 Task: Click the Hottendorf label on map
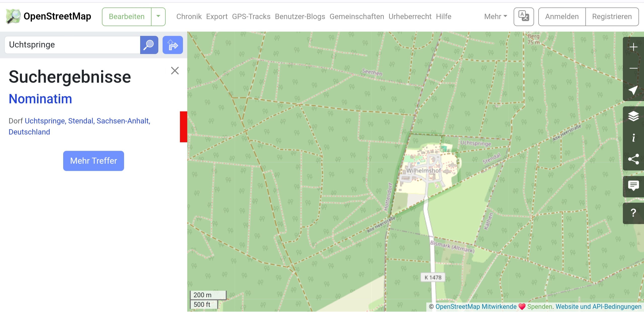tap(388, 197)
